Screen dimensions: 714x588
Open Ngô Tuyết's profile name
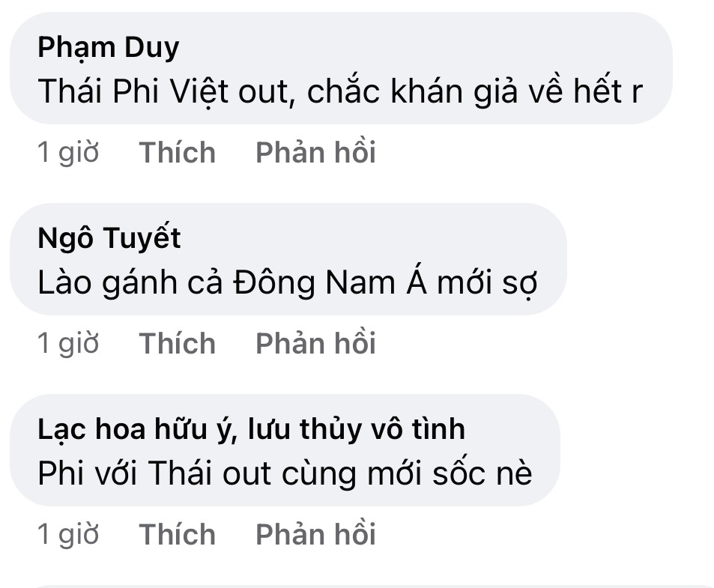109,239
